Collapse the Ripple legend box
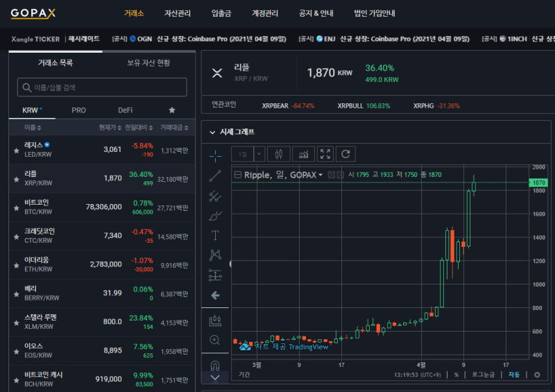Screen dimensions: 555x392 coord(238,175)
